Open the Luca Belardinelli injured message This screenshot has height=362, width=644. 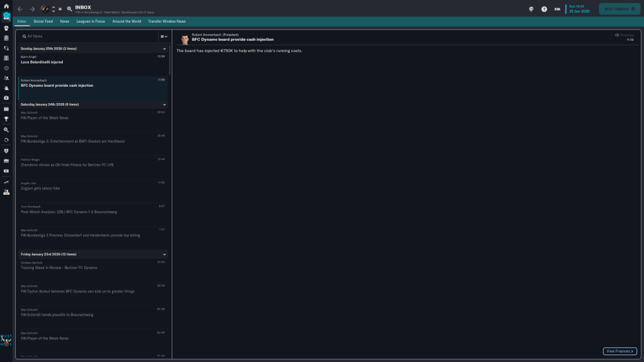[88, 62]
